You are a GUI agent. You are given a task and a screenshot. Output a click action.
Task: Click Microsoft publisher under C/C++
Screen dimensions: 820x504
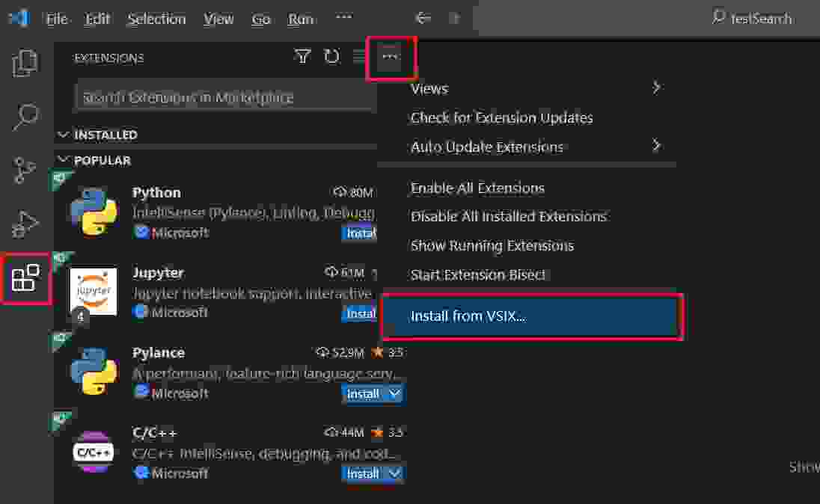180,473
